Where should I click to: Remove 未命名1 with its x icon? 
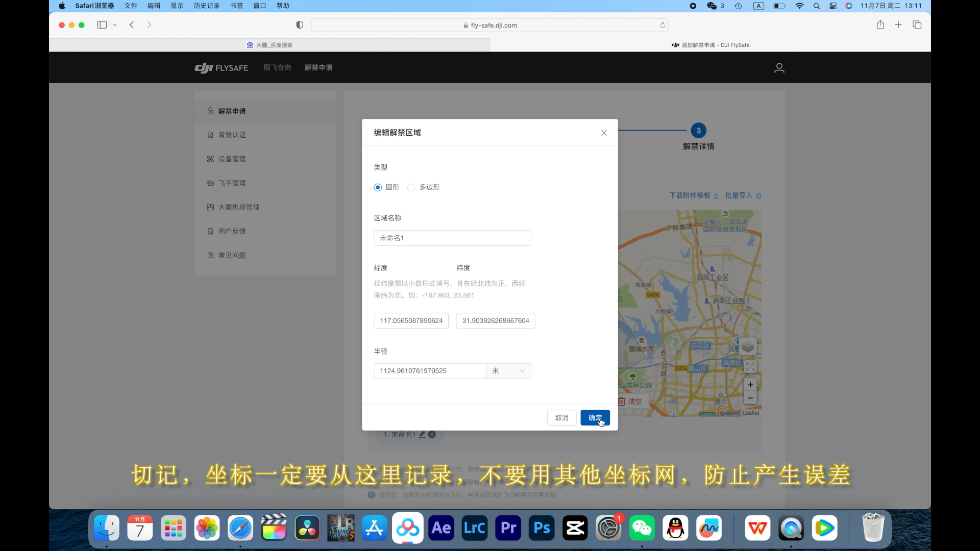pyautogui.click(x=432, y=435)
